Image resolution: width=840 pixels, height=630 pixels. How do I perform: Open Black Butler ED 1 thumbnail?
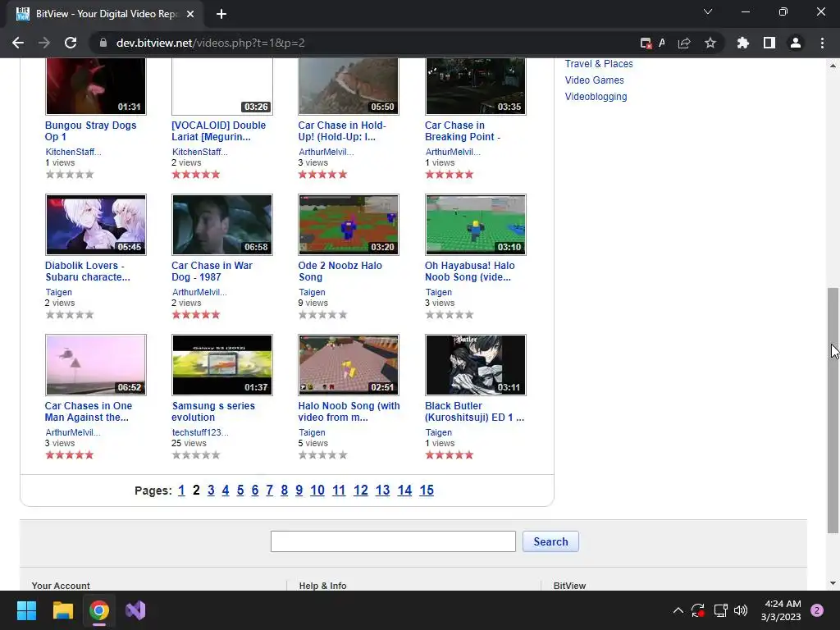(x=476, y=365)
